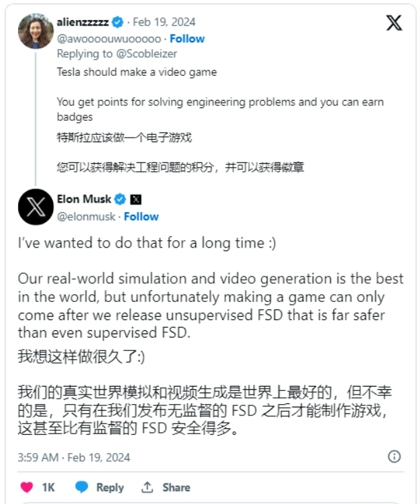Click the X logo in top-right corner
Screen dimensions: 420x504
pyautogui.click(x=394, y=23)
